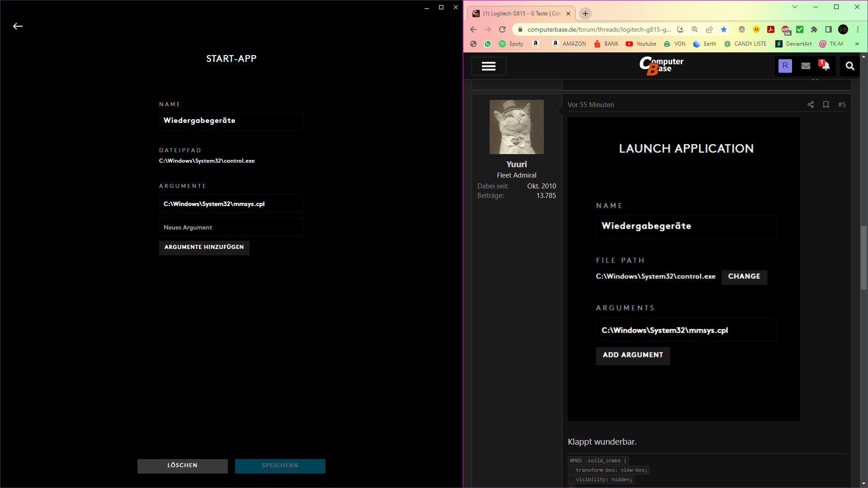Open the forum inbox envelope icon
868x488 pixels.
806,66
